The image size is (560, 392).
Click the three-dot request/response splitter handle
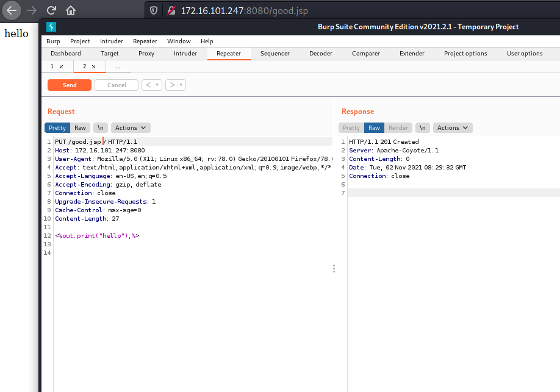pyautogui.click(x=334, y=268)
